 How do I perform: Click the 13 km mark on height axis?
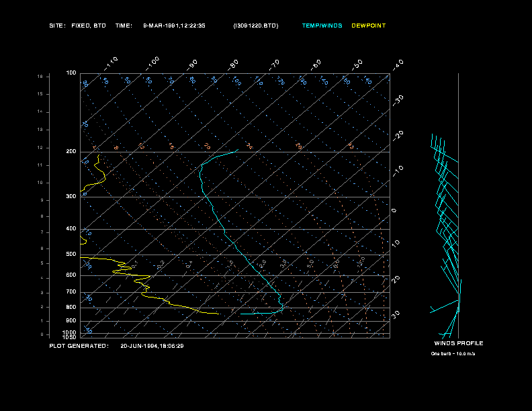40,130
